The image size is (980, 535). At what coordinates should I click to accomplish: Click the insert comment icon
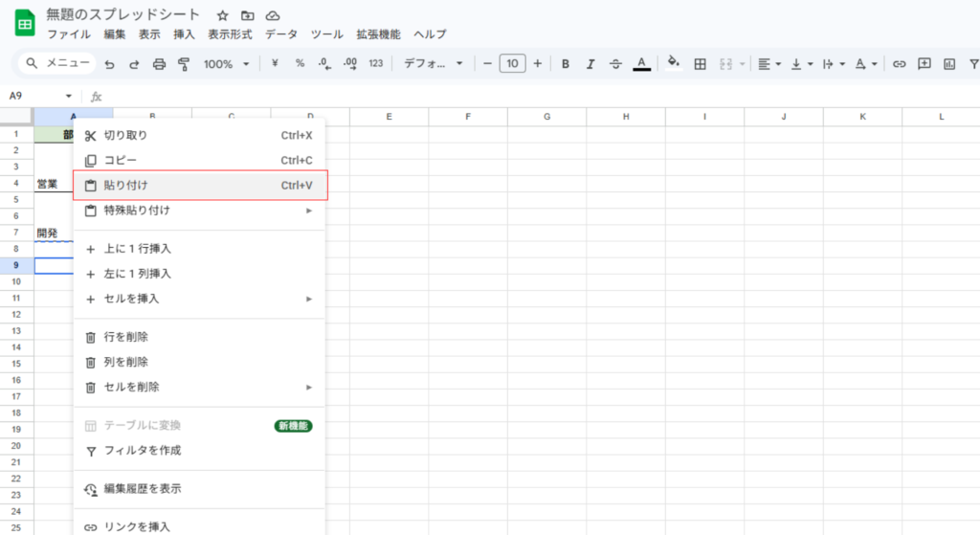coord(924,64)
